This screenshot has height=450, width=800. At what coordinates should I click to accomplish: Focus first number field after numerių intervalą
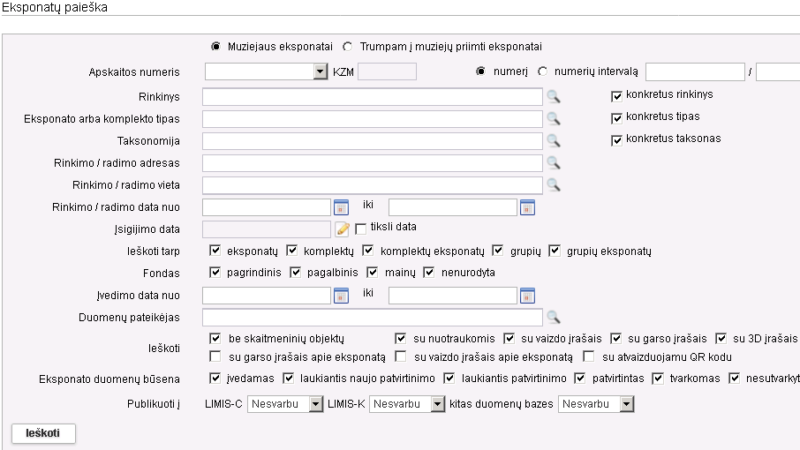[x=695, y=71]
